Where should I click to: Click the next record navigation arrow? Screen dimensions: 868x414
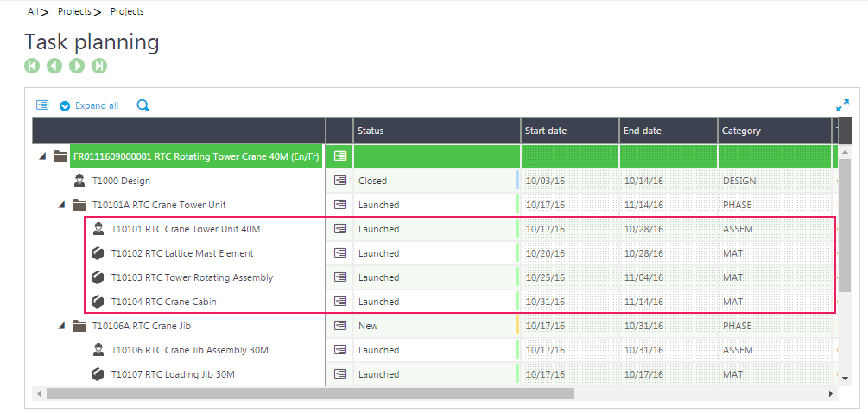[77, 66]
